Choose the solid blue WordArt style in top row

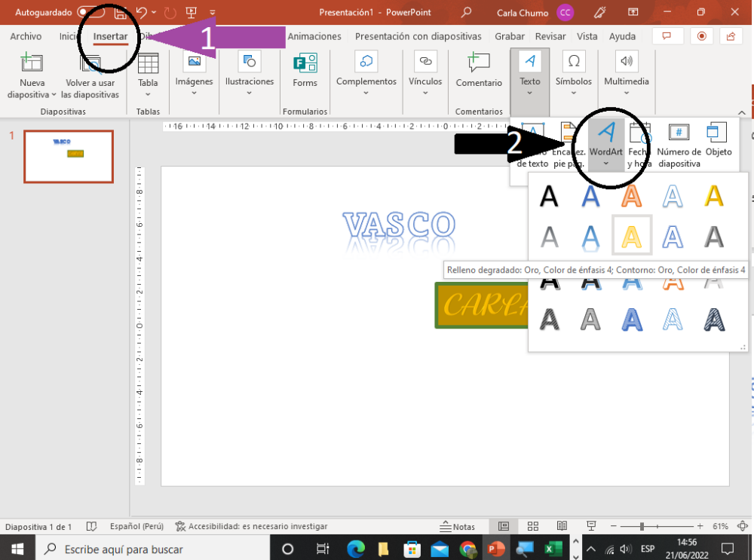pyautogui.click(x=590, y=196)
